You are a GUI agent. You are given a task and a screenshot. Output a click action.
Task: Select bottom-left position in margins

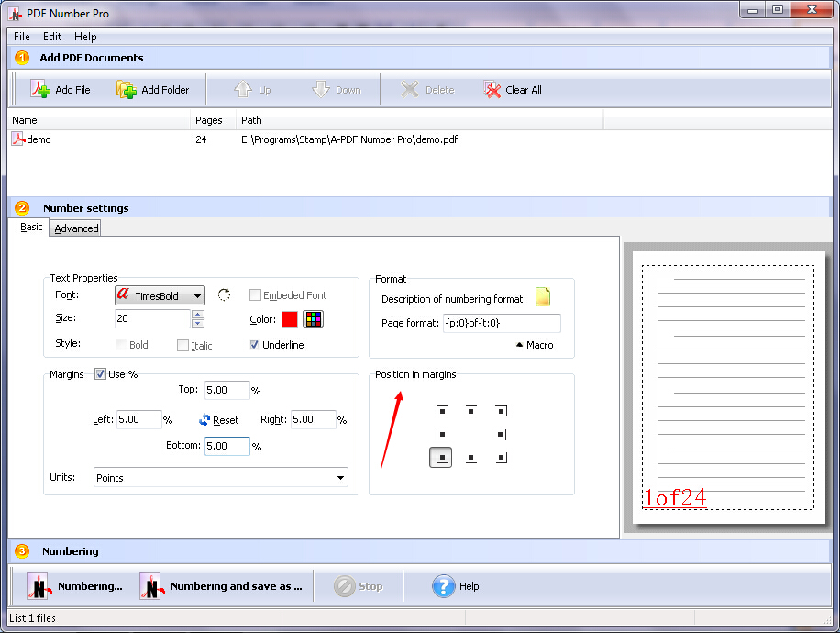441,458
